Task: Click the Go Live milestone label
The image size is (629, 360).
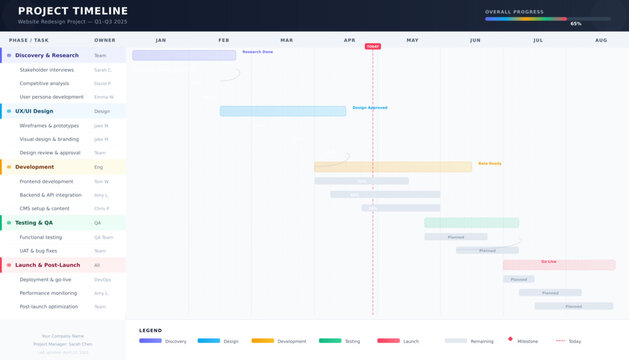Action: point(548,262)
